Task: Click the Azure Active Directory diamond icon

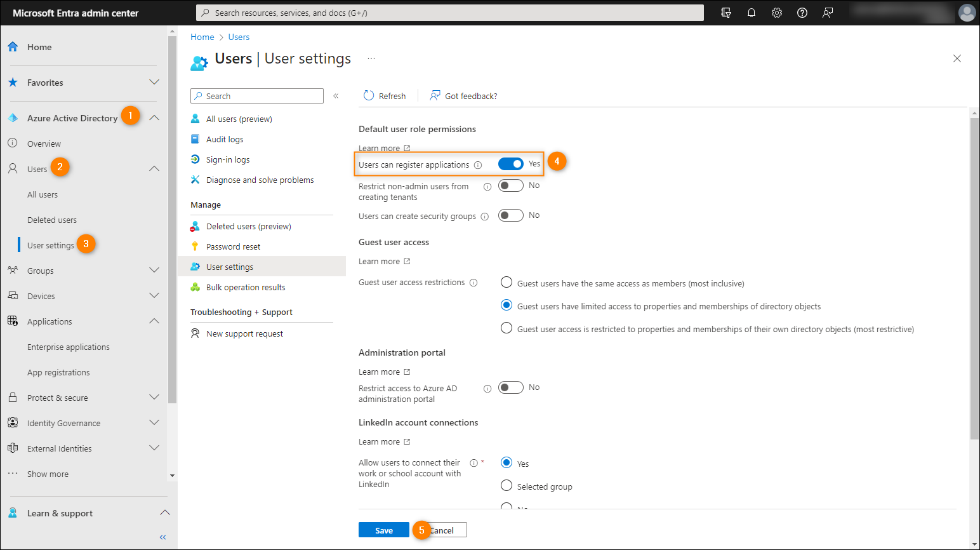Action: pos(13,118)
